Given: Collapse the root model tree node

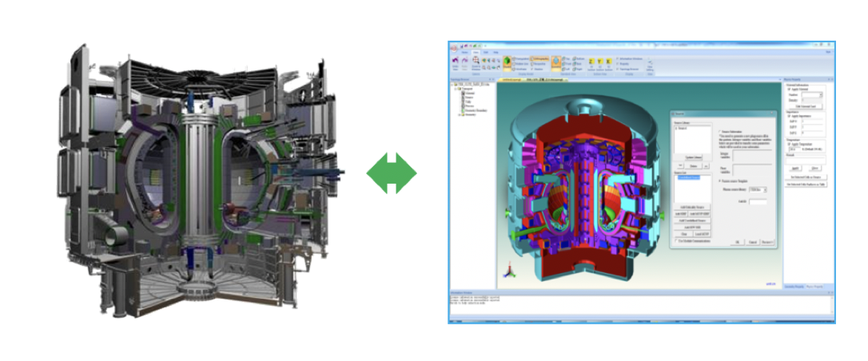Looking at the screenshot, I should [x=452, y=85].
